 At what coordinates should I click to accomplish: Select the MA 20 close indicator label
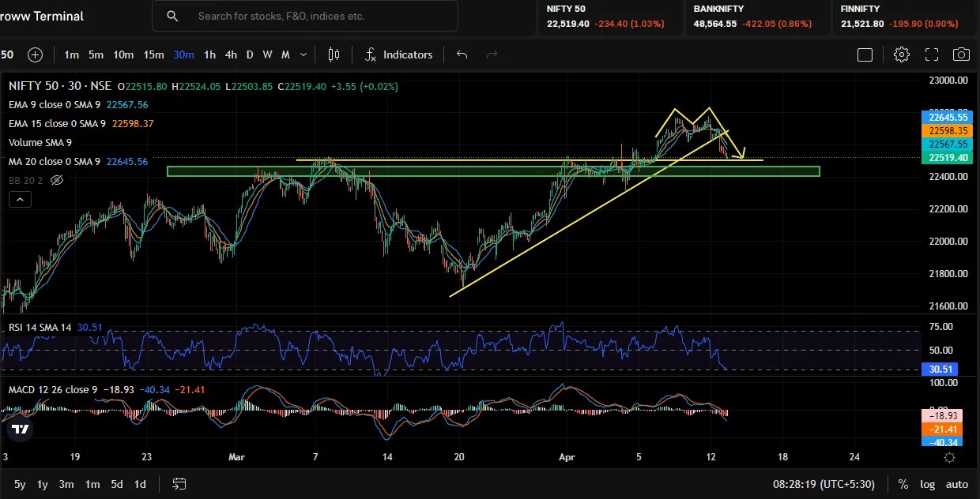coord(55,161)
